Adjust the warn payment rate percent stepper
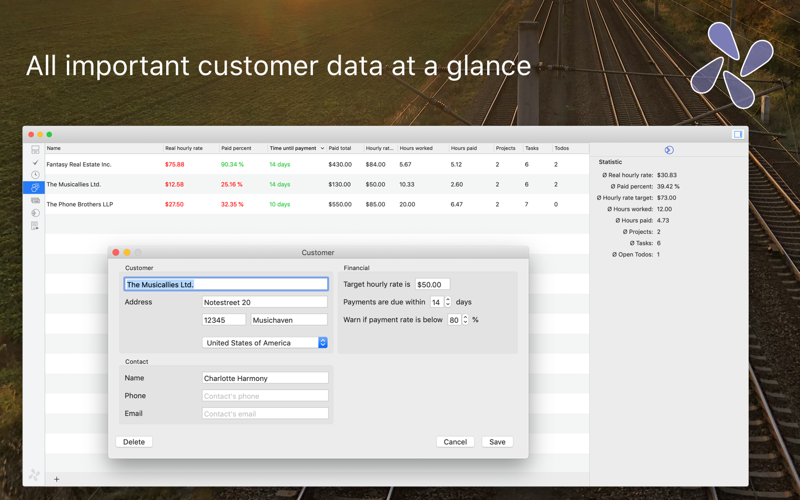Image resolution: width=800 pixels, height=500 pixels. point(465,320)
